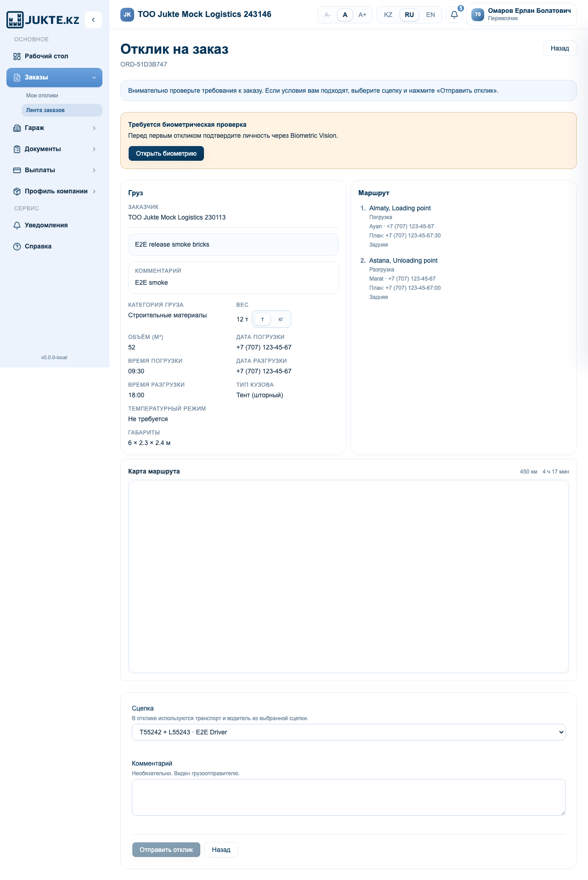The width and height of the screenshot is (588, 880).
Task: Expand the Документы menu chevron
Action: (94, 149)
